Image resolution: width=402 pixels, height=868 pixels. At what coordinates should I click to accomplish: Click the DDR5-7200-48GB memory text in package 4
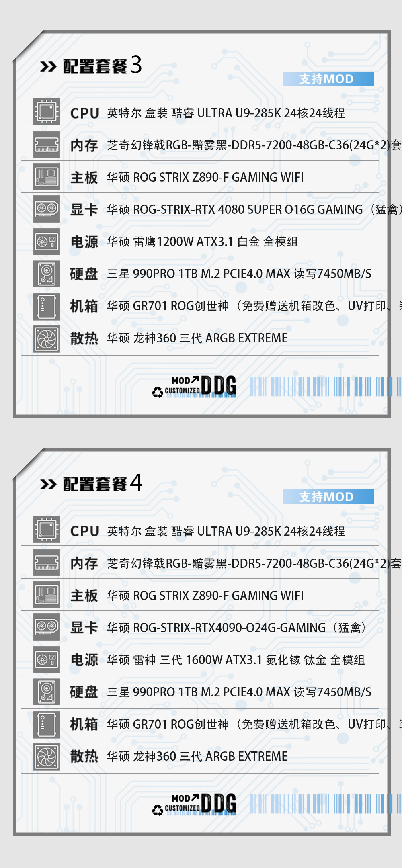click(x=254, y=563)
